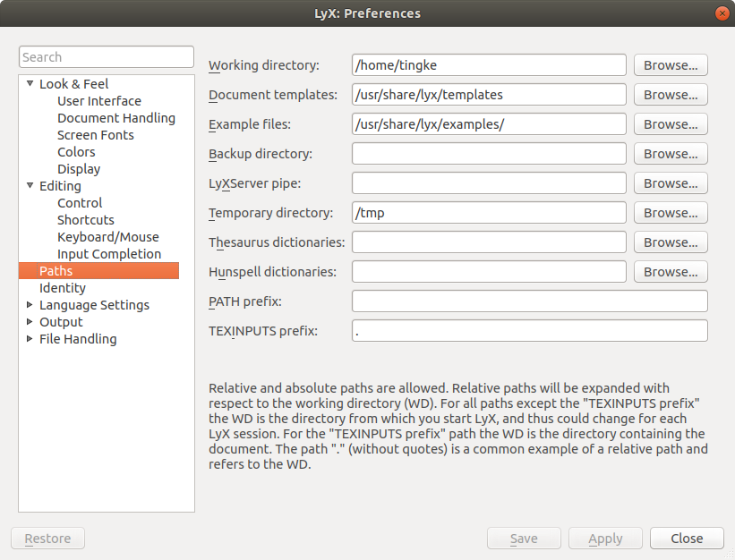This screenshot has height=560, width=735.
Task: Open the User Interface preferences page
Action: point(98,101)
